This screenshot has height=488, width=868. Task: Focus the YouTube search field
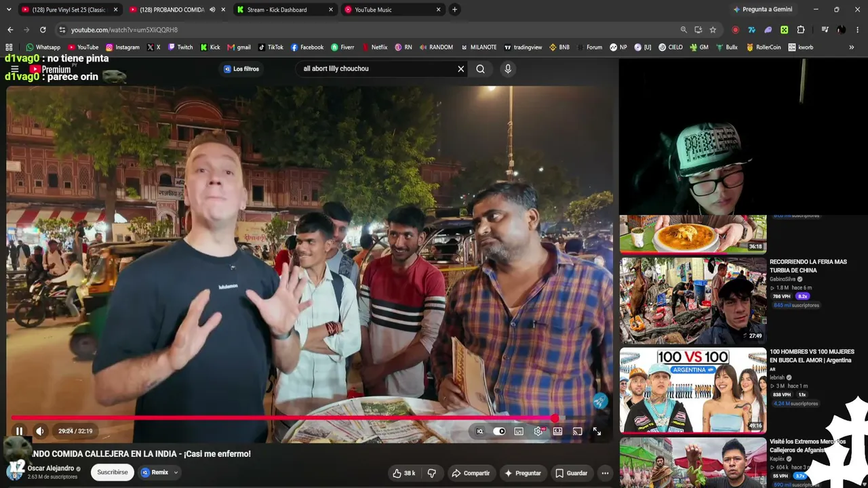(376, 68)
